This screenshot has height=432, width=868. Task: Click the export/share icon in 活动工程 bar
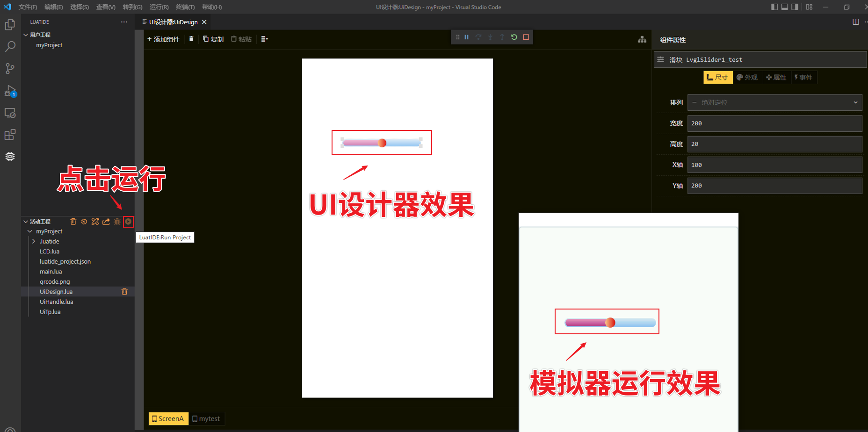click(x=106, y=221)
